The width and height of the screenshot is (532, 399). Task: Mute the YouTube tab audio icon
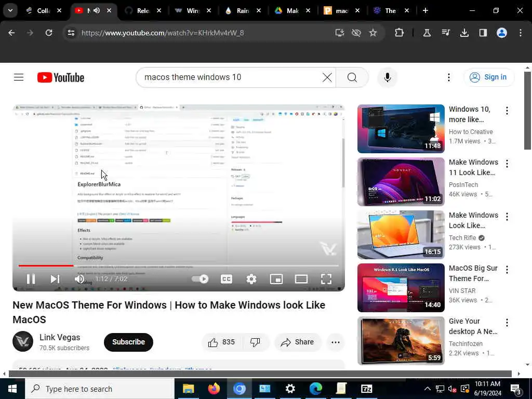(x=97, y=10)
